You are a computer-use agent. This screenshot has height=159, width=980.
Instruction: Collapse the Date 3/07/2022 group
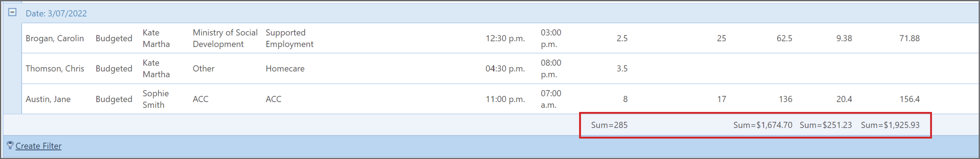click(12, 12)
